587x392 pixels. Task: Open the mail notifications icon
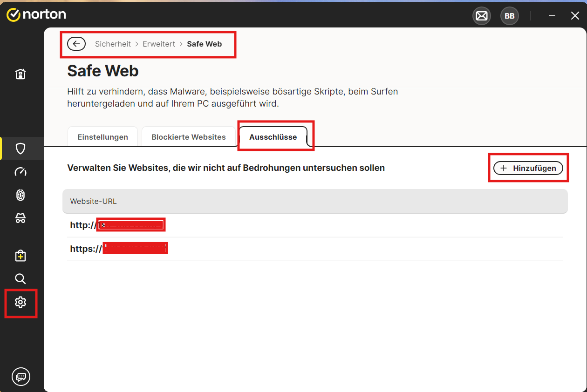click(x=482, y=16)
